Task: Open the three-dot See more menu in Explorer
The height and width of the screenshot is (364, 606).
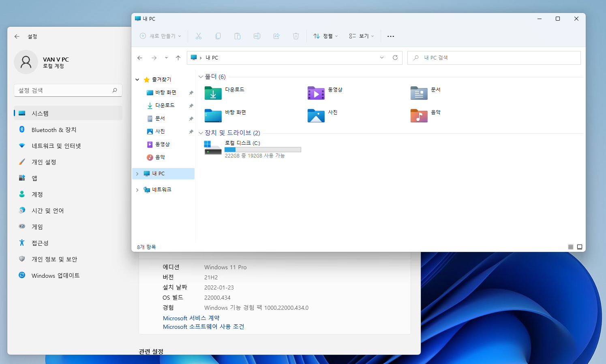Action: 391,36
